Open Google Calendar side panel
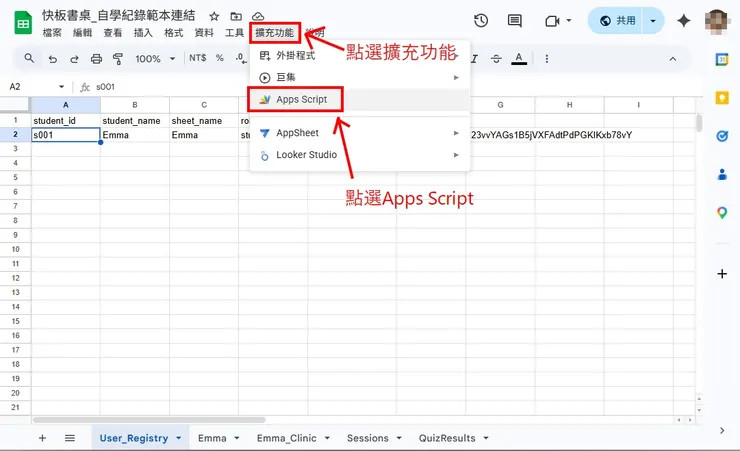This screenshot has width=740, height=451. click(722, 59)
